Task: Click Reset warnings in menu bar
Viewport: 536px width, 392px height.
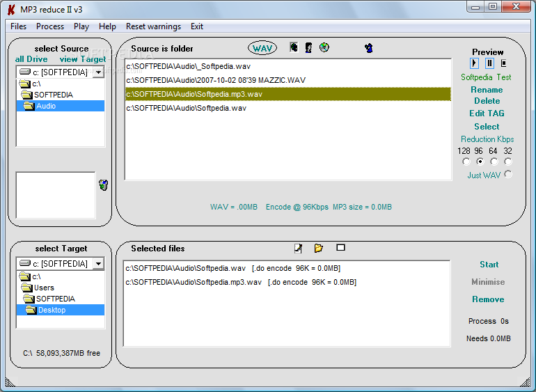Action: (x=153, y=26)
